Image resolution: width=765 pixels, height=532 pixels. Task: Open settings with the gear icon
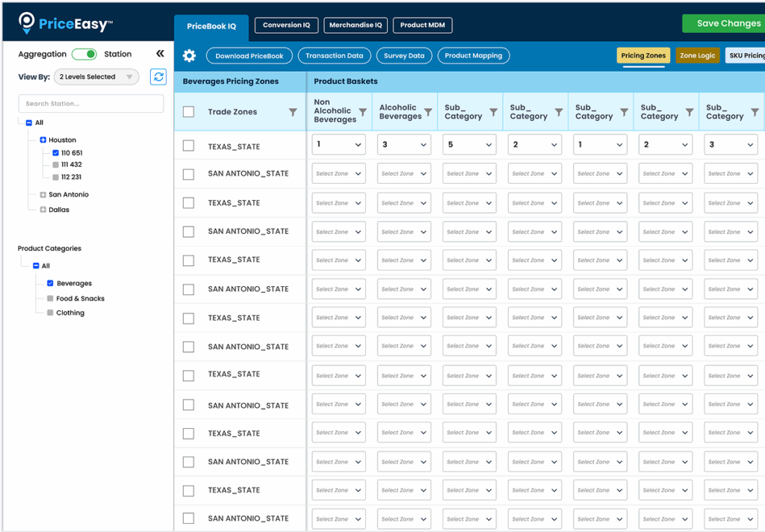click(x=189, y=55)
